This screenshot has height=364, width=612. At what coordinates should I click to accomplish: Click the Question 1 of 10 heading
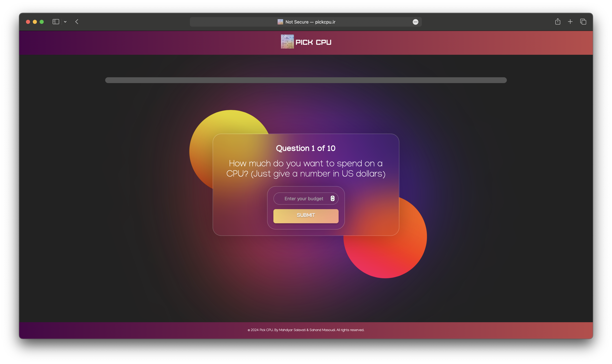click(x=306, y=148)
